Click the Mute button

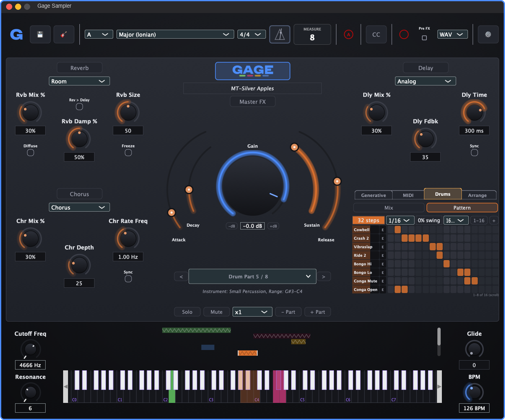coord(217,312)
